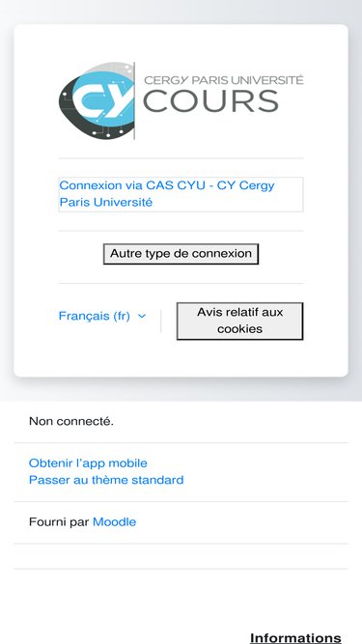The height and width of the screenshot is (644, 362).
Task: Click the chevron beside Français (fr)
Action: pyautogui.click(x=142, y=317)
